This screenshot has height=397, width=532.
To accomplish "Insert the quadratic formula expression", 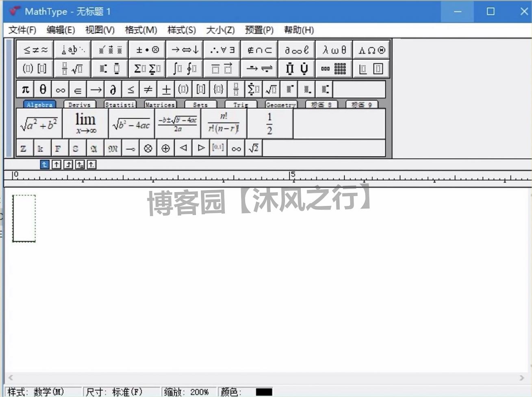I will click(x=178, y=124).
